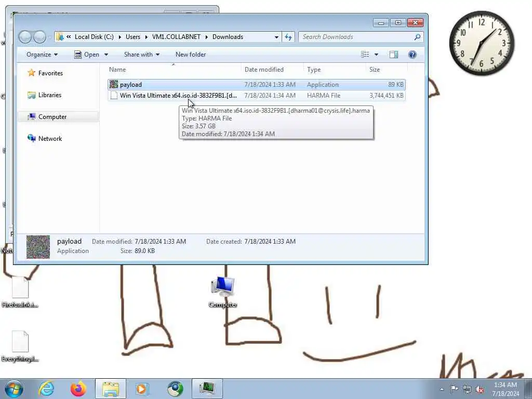This screenshot has width=532, height=399.
Task: Expand the arrow after VM1.COLLABNET in path
Action: [x=206, y=37]
